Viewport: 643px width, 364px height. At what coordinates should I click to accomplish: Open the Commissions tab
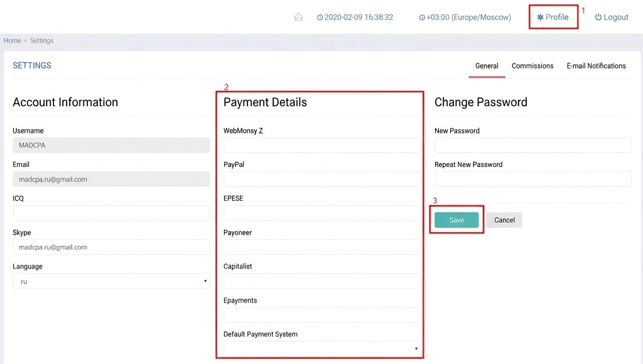(532, 66)
